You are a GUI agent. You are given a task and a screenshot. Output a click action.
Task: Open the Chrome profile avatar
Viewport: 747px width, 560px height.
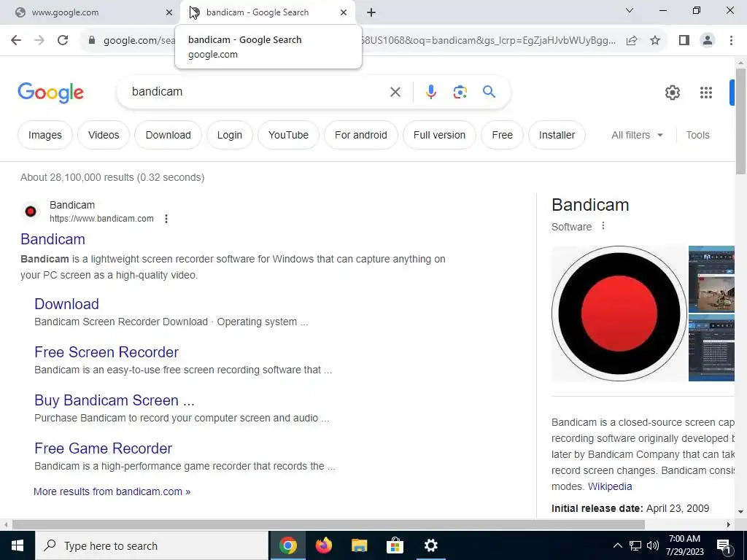(x=708, y=40)
